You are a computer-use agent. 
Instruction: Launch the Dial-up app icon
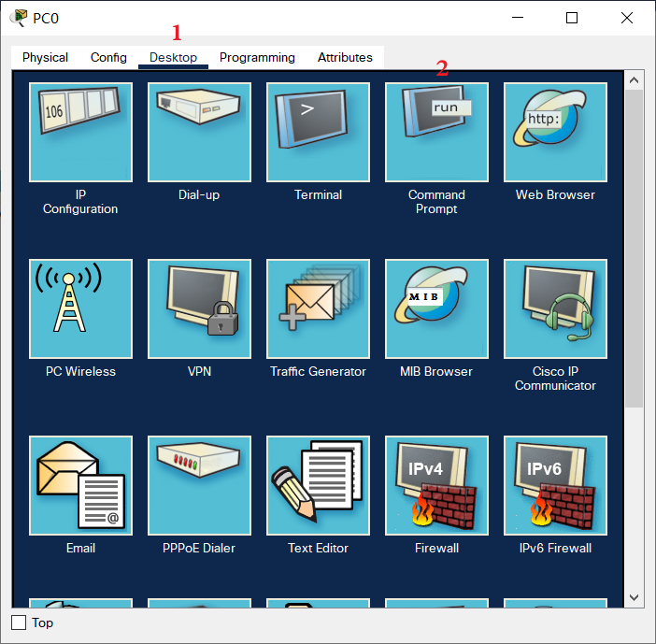point(200,132)
